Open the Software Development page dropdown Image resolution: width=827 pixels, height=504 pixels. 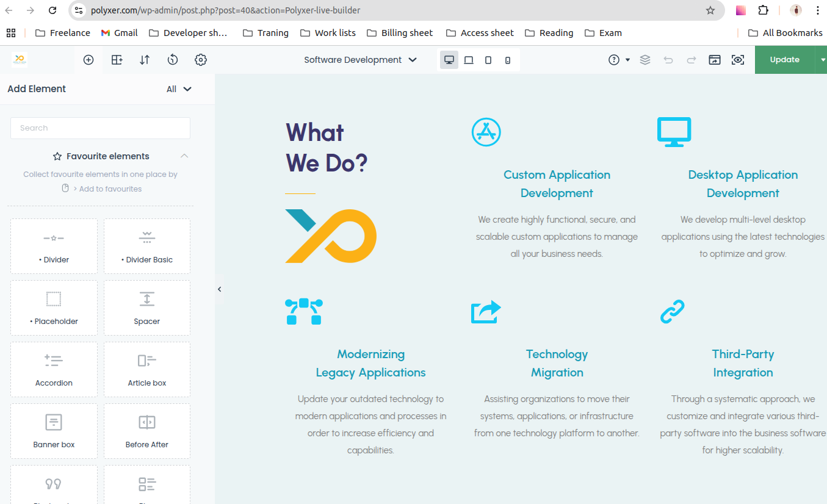(360, 60)
